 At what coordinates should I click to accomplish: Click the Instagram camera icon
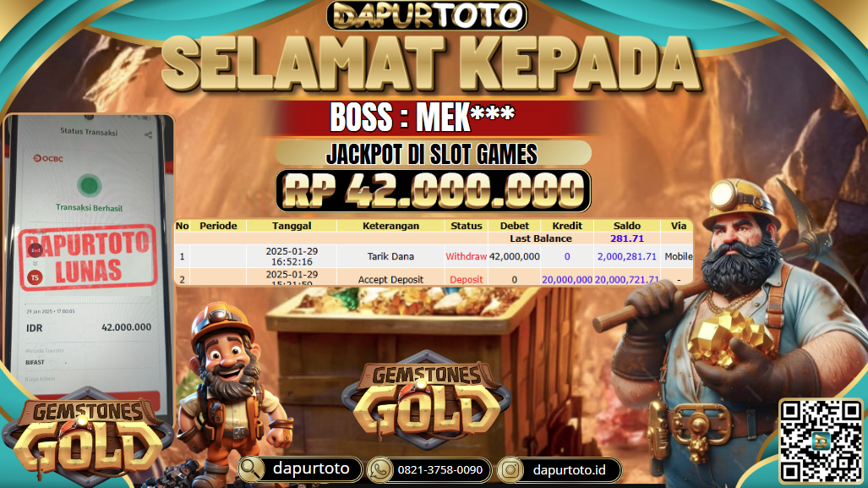[x=510, y=469]
